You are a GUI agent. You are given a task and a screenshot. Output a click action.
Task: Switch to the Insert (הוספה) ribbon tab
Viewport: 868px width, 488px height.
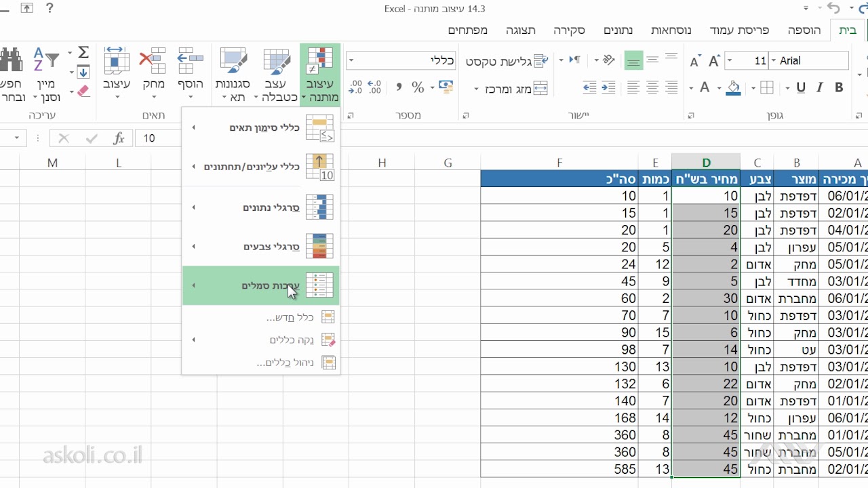804,30
